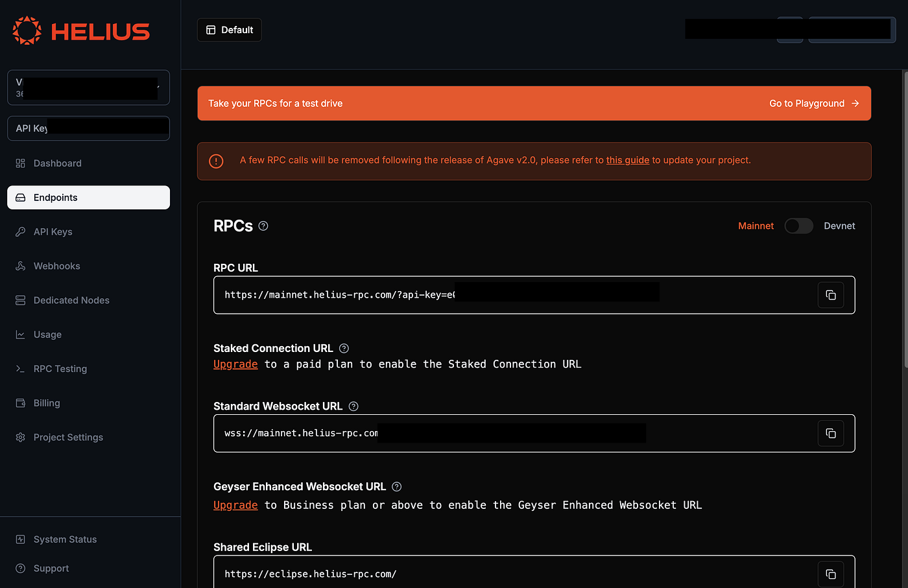This screenshot has height=588, width=908.
Task: Navigate to Dedicated Nodes
Action: (88, 300)
